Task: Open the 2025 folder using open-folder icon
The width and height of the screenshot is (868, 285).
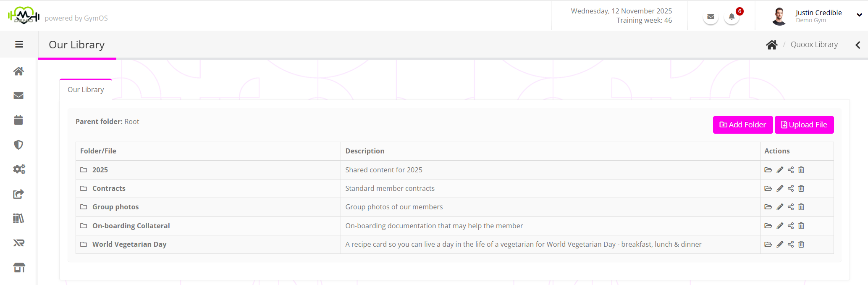Action: coord(768,170)
